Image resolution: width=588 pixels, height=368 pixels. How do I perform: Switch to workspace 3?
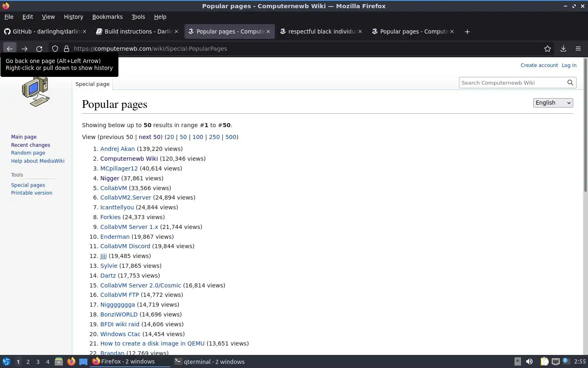(x=38, y=361)
